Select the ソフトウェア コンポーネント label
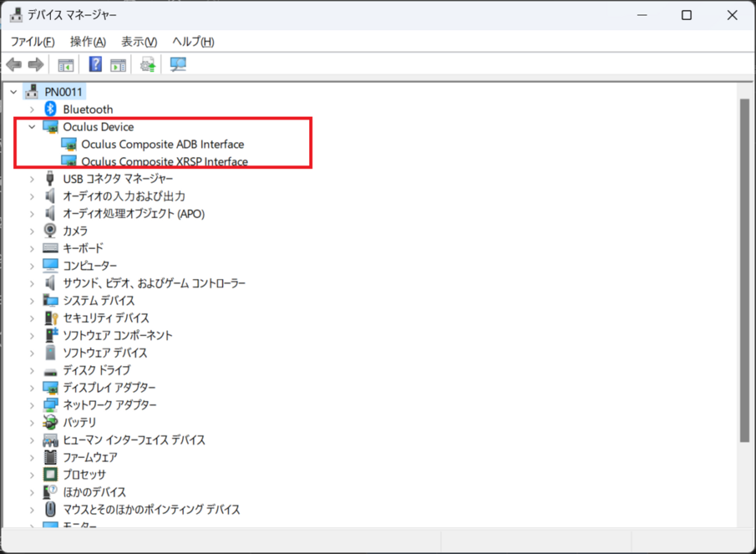 coord(118,335)
